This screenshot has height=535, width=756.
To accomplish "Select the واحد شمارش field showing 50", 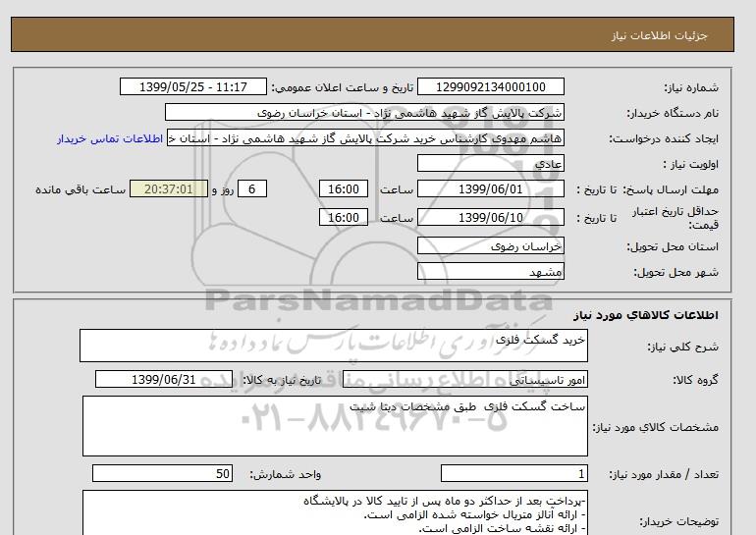I will (162, 474).
